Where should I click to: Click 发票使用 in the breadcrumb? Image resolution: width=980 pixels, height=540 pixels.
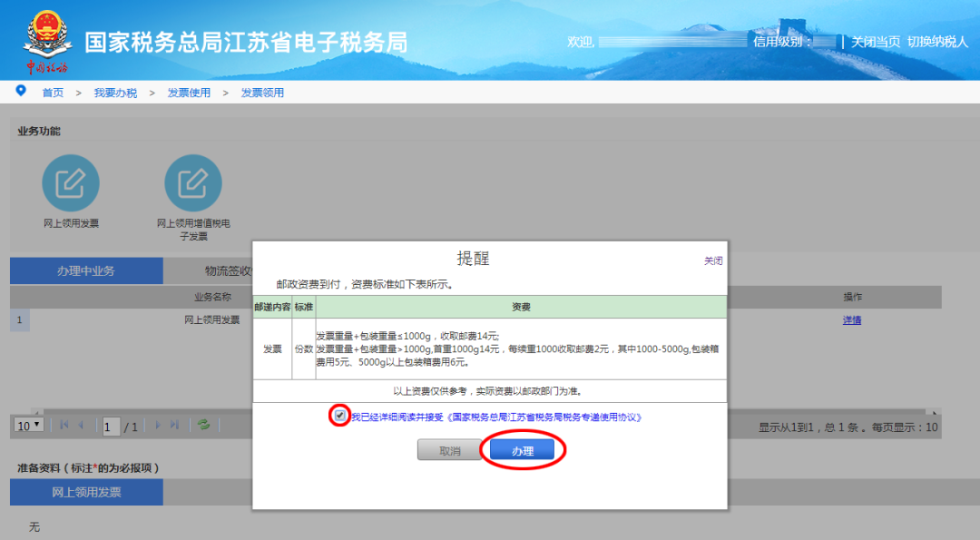tap(189, 93)
